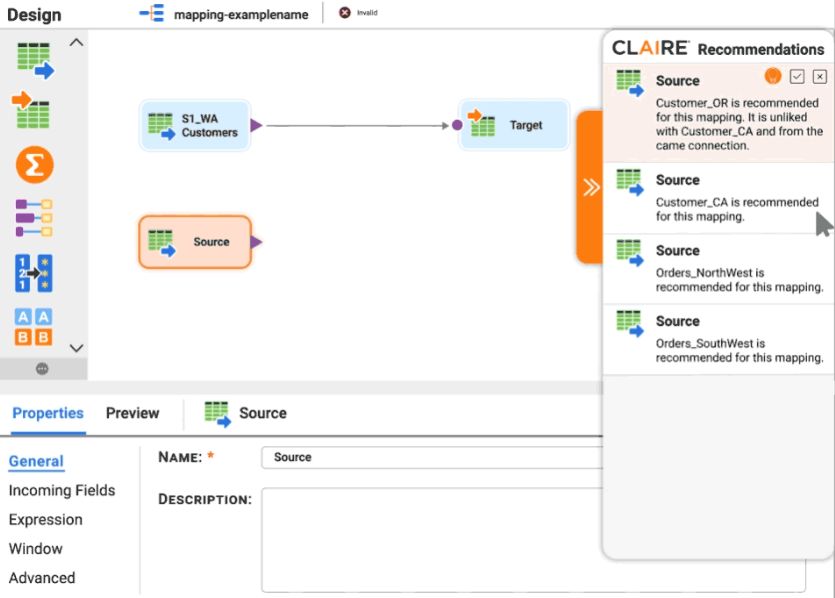
Task: Accept the Customer_OR recommendation with checkmark
Action: coord(797,77)
